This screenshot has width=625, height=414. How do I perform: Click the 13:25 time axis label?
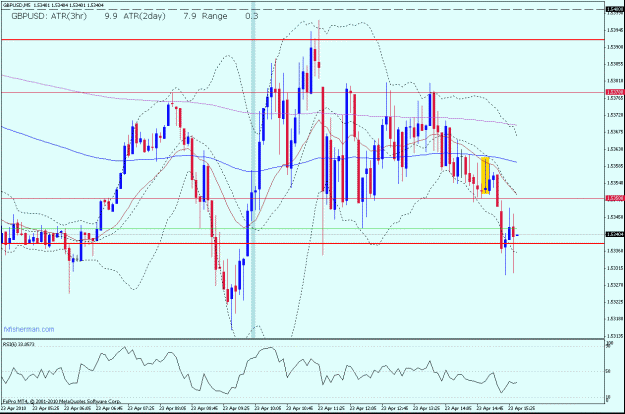[x=426, y=408]
